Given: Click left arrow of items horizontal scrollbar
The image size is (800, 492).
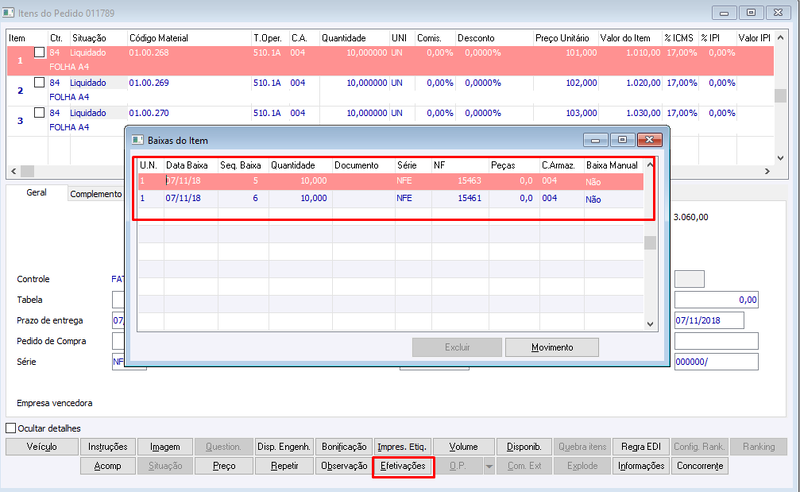Looking at the screenshot, I should [13, 171].
